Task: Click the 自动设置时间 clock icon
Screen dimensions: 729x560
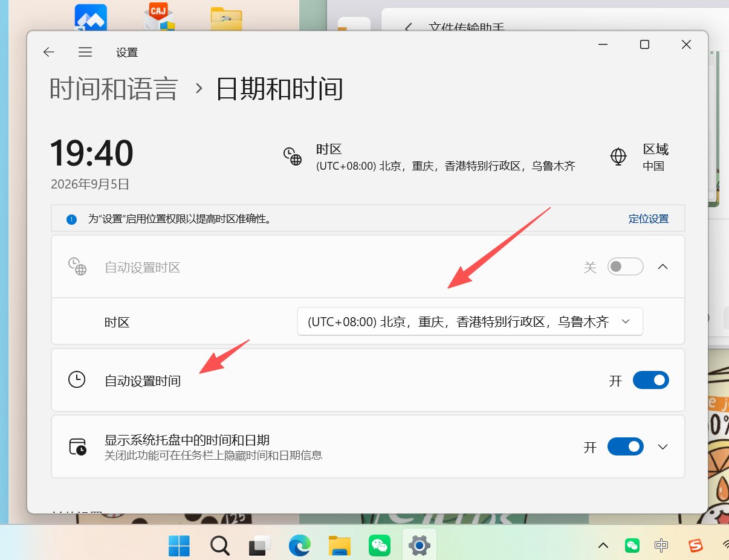Action: click(x=77, y=380)
